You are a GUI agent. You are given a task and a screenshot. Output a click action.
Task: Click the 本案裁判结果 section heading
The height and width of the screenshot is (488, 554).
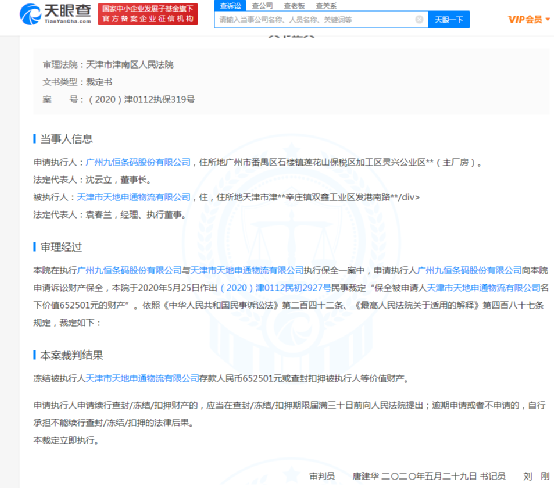71,355
